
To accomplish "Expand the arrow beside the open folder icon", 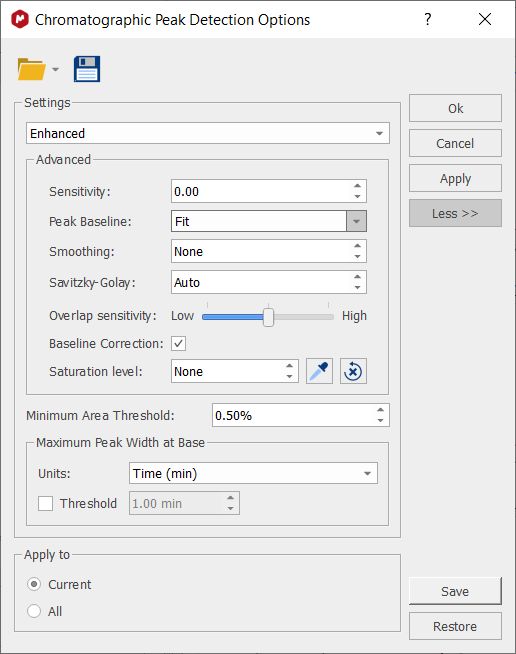I will 55,69.
